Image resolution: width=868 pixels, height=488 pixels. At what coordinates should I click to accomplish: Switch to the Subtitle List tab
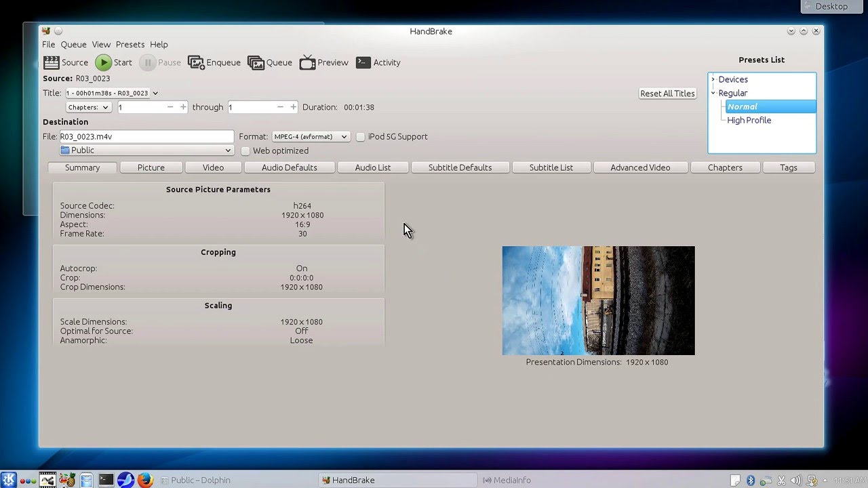tap(551, 167)
